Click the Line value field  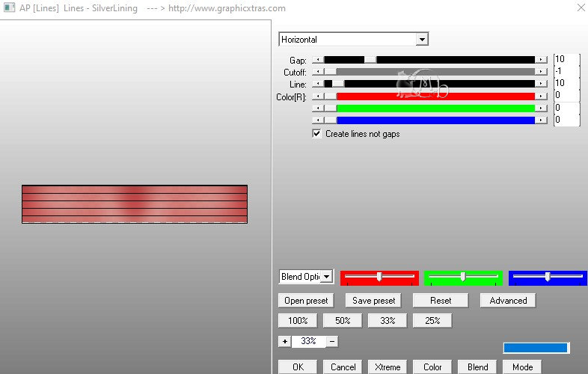(566, 83)
